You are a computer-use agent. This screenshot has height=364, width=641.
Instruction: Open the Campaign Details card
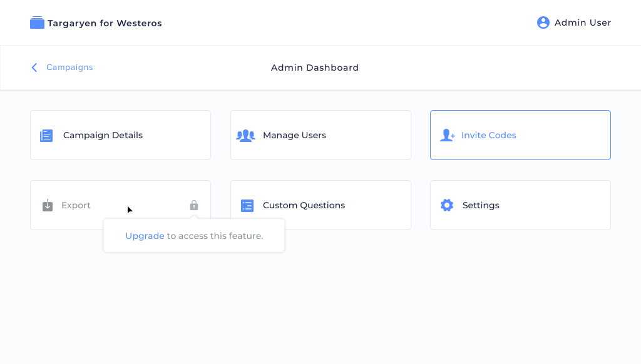(121, 135)
